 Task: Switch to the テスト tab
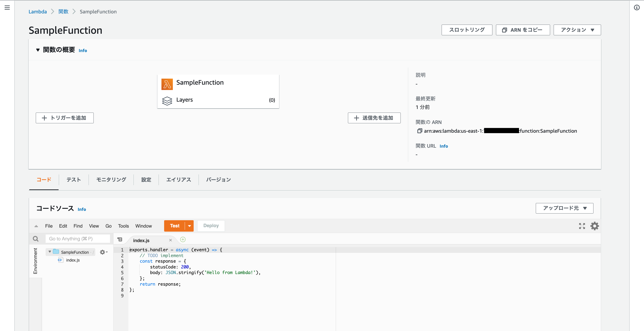point(74,180)
